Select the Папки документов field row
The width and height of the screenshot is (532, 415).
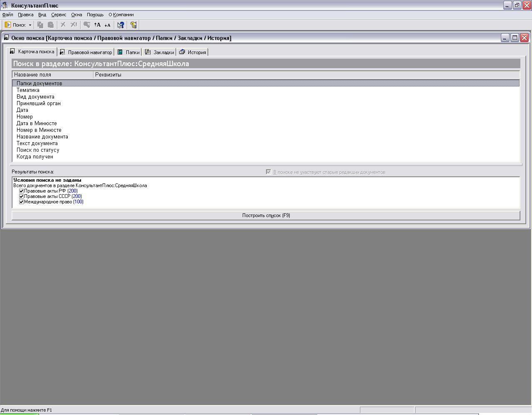pyautogui.click(x=266, y=83)
